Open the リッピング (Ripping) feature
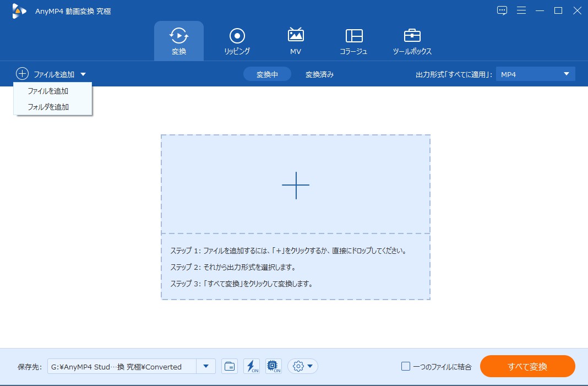Viewport: 588px width, 386px height. click(237, 41)
